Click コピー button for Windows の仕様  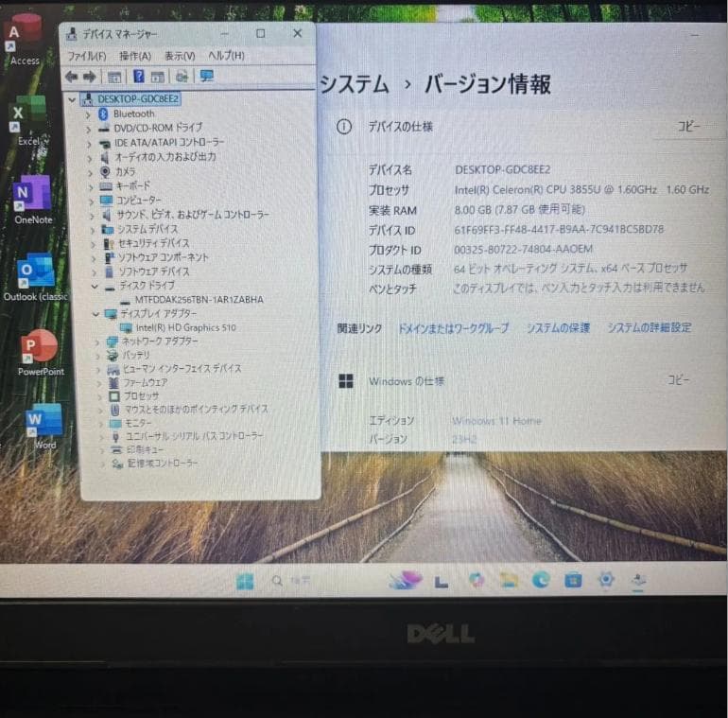[678, 380]
